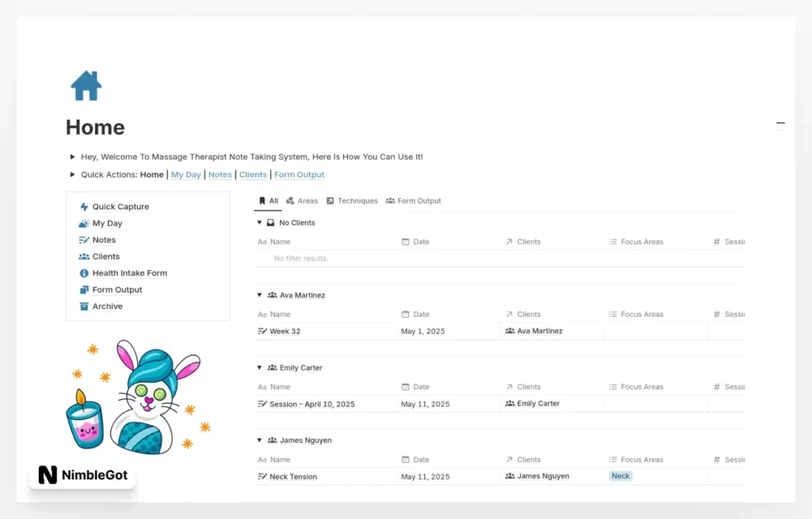Collapse the Ava Martinez group

coord(259,295)
